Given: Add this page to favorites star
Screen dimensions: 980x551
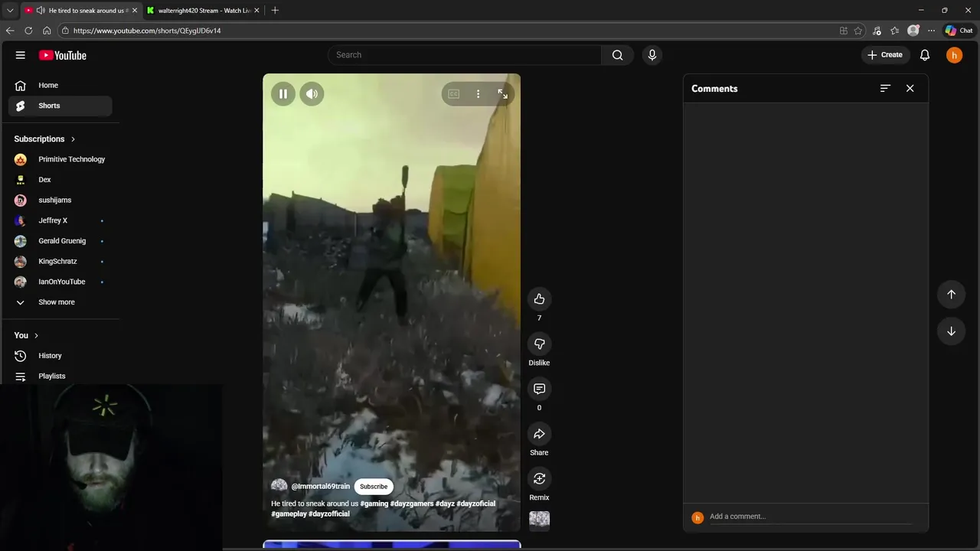Looking at the screenshot, I should 858,31.
